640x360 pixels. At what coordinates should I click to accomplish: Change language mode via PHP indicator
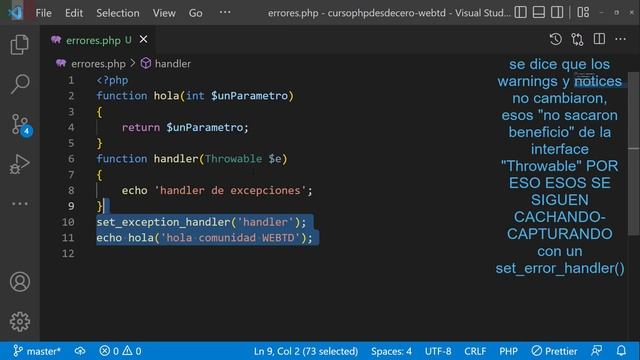pos(508,351)
